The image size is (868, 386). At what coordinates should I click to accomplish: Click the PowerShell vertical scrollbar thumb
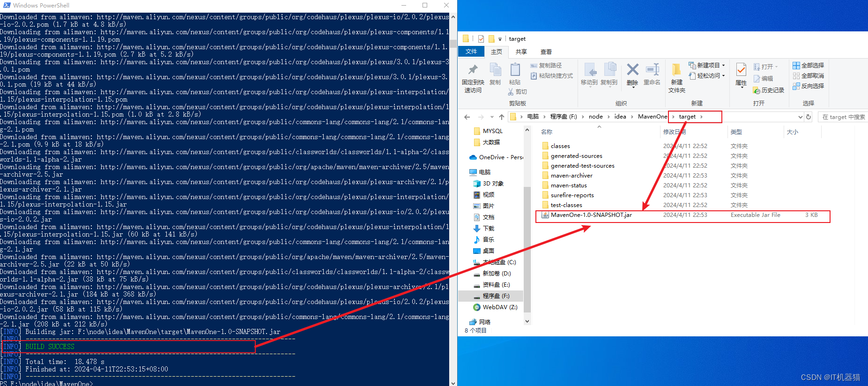point(453,44)
